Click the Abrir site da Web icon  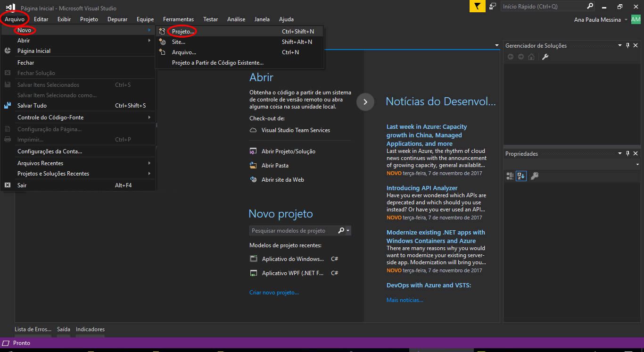tap(253, 180)
